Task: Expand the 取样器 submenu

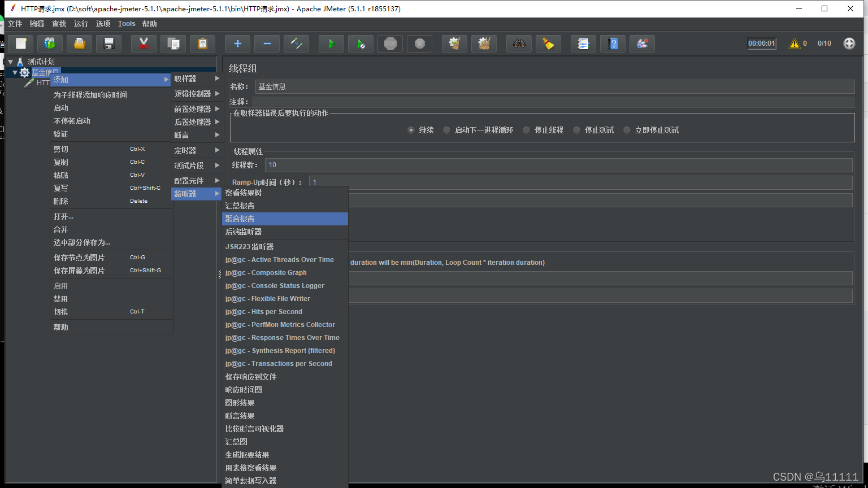Action: coord(197,79)
